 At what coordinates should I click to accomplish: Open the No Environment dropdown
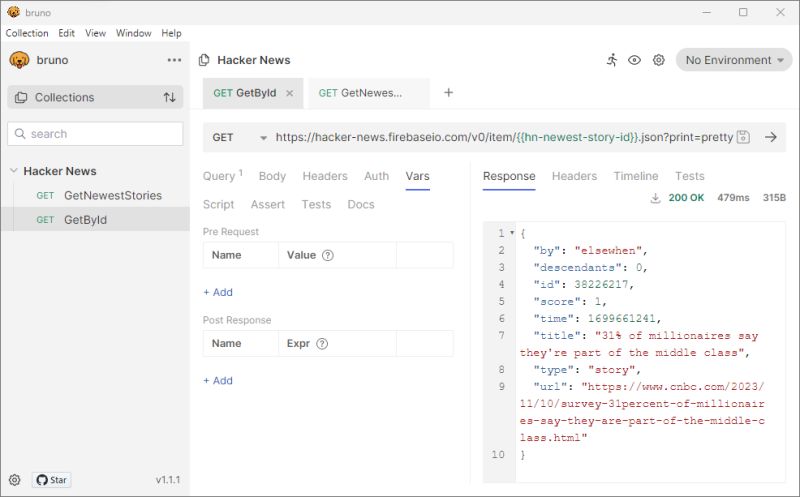[x=734, y=60]
